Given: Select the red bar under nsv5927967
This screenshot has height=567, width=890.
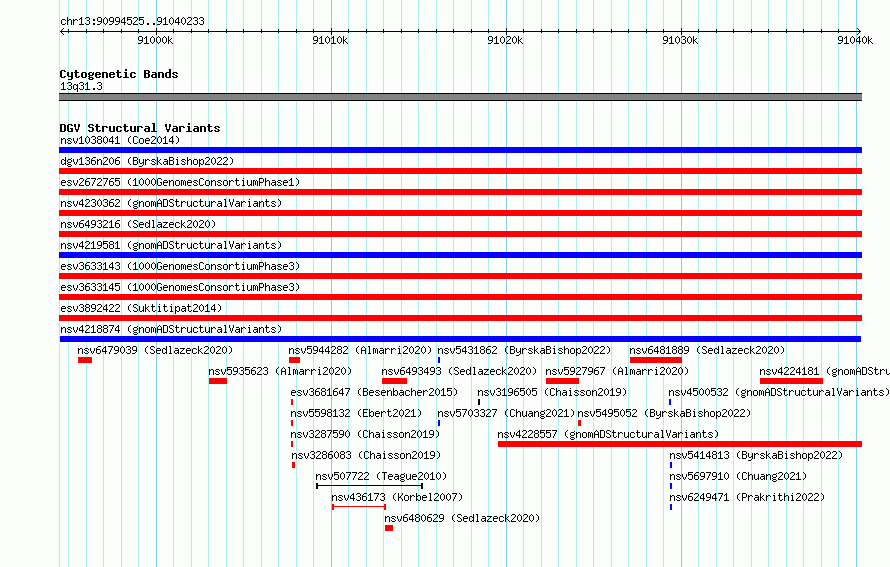Looking at the screenshot, I should coord(562,381).
